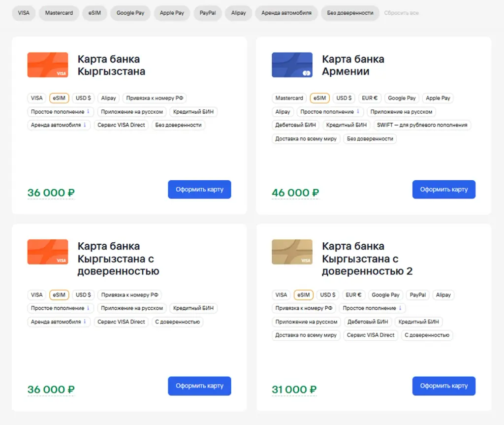This screenshot has width=504, height=425.
Task: Click the Alipay tag on доверенностью 2 card
Action: [x=443, y=294]
